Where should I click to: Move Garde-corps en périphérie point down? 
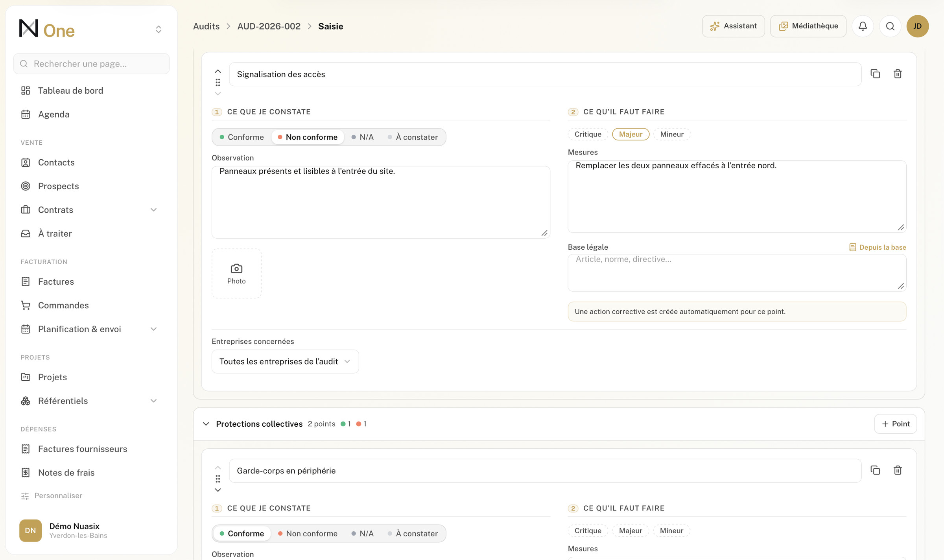(x=218, y=490)
